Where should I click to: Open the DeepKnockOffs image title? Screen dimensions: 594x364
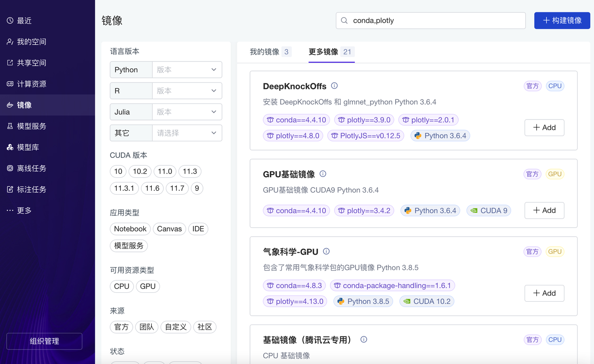[295, 86]
